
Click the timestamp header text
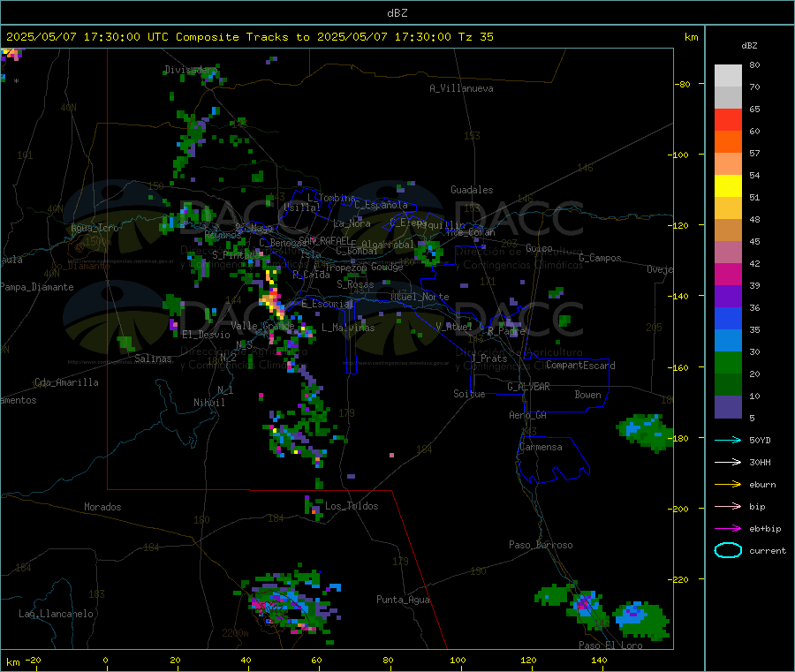[x=249, y=37]
